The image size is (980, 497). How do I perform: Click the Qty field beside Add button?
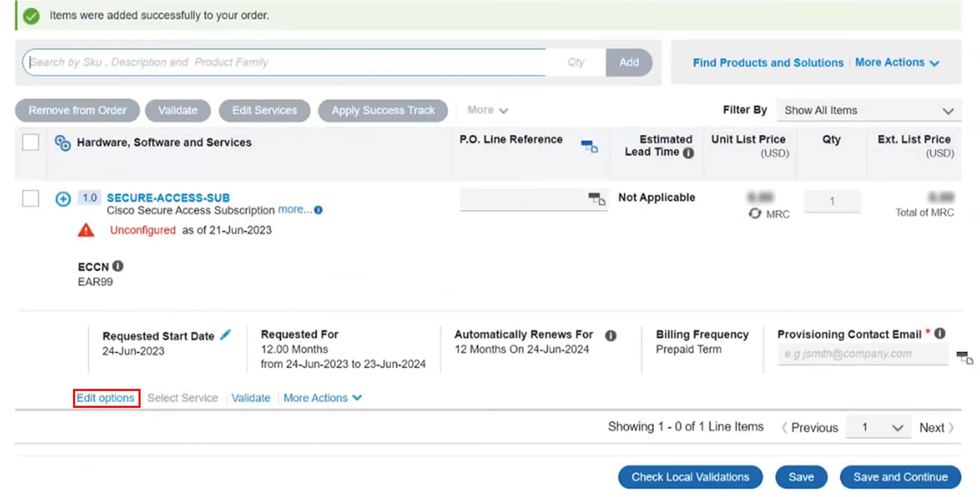tap(576, 62)
